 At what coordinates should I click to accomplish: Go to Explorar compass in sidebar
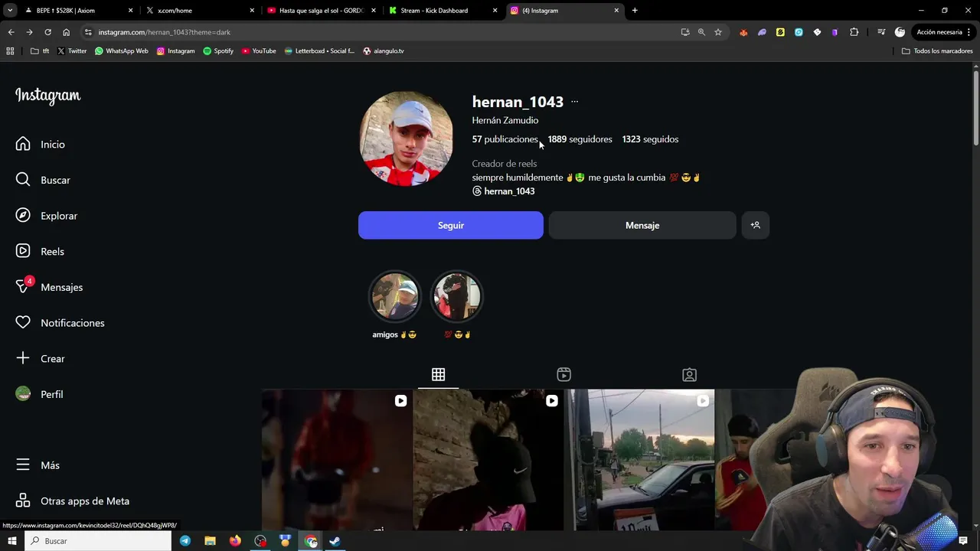click(x=46, y=216)
